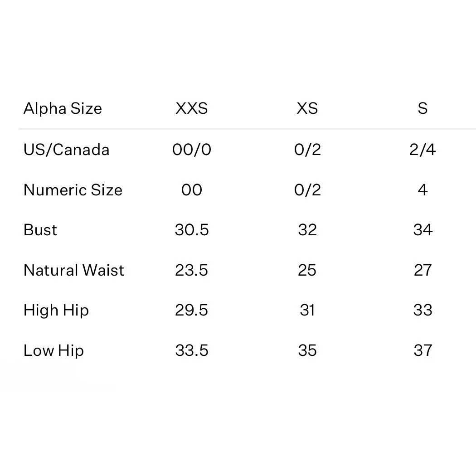The image size is (476, 476).
Task: Click the Bust row label
Action: coord(40,230)
